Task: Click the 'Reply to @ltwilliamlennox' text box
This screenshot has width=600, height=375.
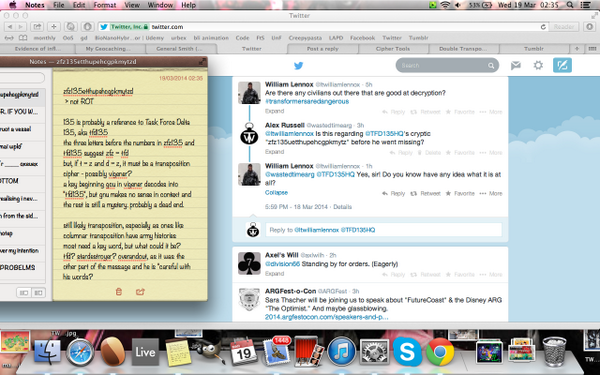Action: coord(384,230)
